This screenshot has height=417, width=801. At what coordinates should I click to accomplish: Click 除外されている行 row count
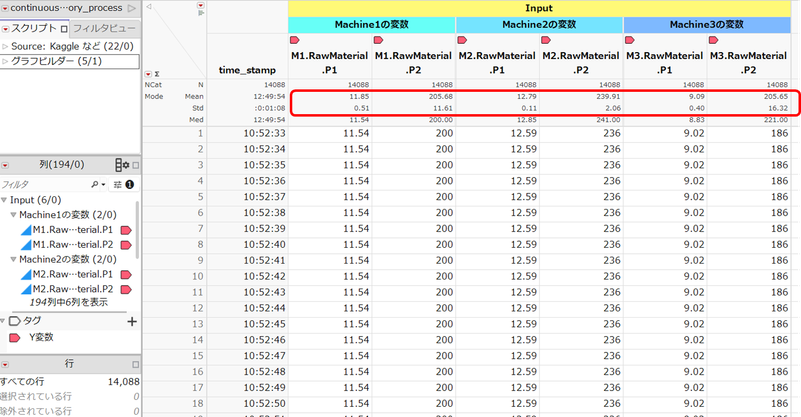tap(136, 411)
